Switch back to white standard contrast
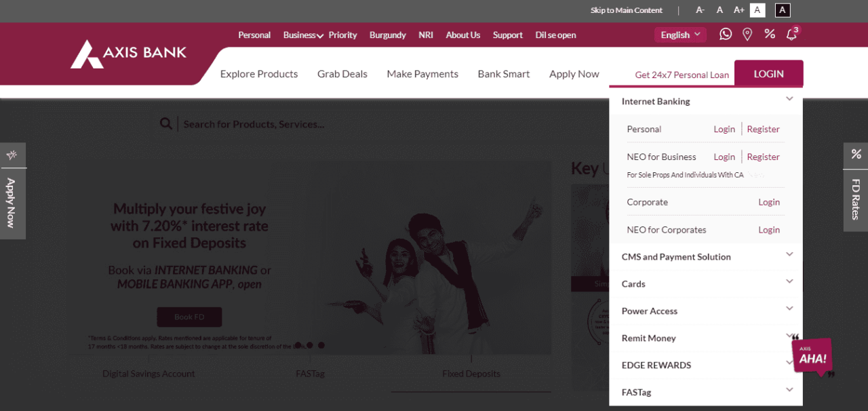Image resolution: width=868 pixels, height=411 pixels. click(x=757, y=10)
